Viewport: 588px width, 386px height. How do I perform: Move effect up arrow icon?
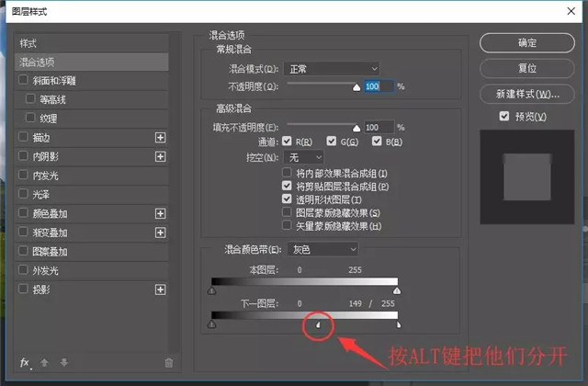(44, 362)
